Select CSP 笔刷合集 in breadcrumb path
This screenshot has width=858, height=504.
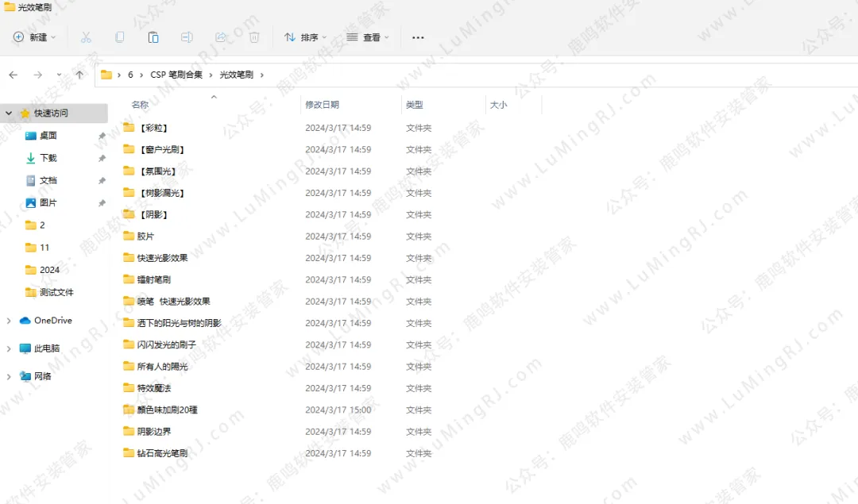tap(176, 75)
